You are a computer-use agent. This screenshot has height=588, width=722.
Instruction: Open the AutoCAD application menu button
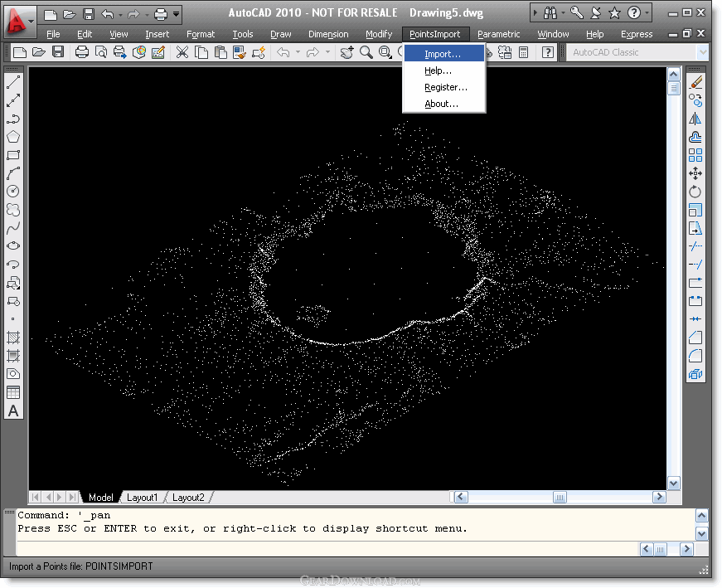pyautogui.click(x=18, y=21)
